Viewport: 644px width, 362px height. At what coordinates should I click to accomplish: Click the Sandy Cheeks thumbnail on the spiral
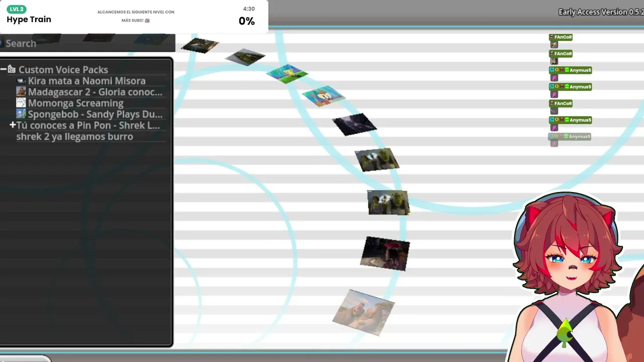tap(324, 96)
